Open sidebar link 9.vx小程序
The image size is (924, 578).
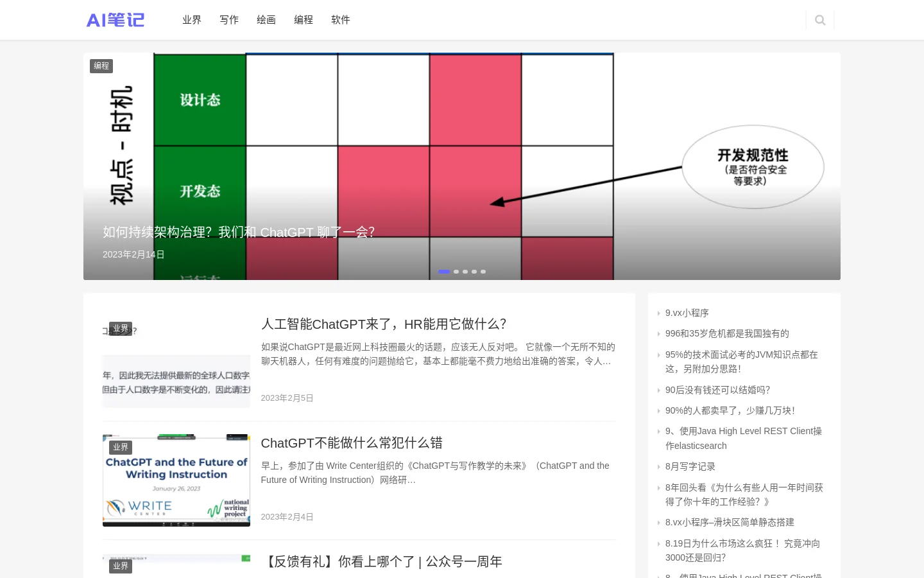tap(687, 313)
